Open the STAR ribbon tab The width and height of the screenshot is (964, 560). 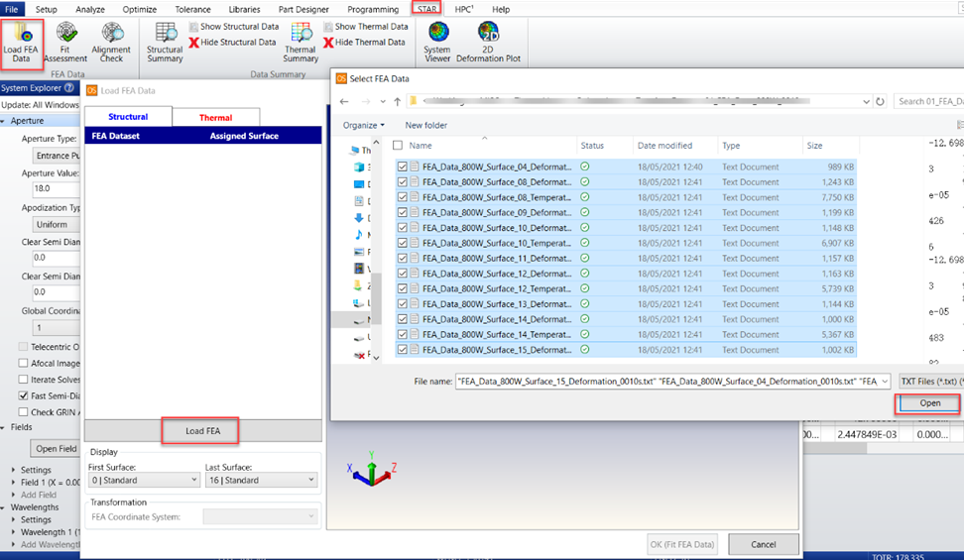[x=427, y=9]
